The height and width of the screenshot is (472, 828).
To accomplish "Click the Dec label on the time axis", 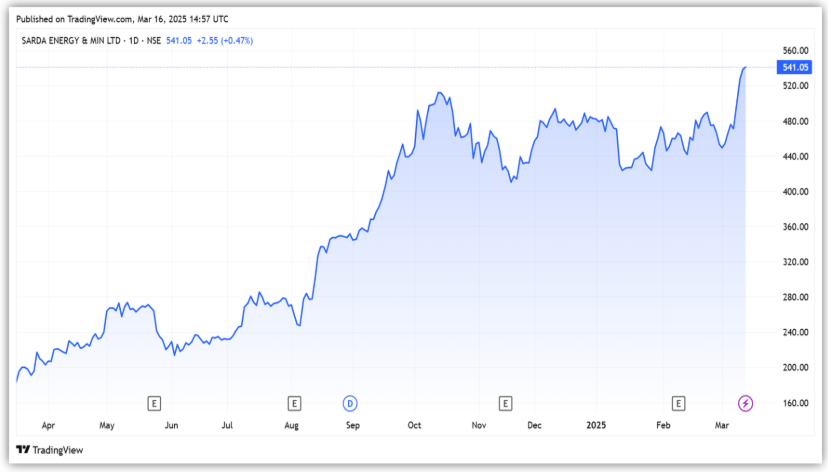I will click(535, 426).
